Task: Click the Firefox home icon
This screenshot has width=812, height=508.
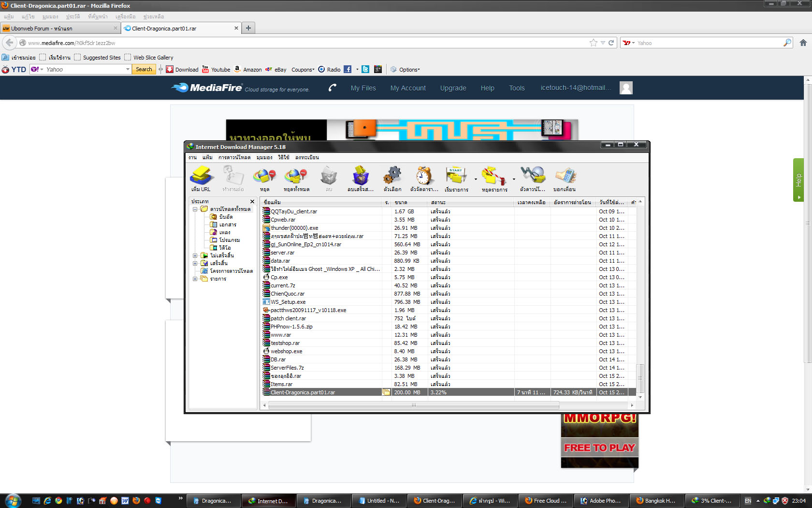Action: point(803,43)
